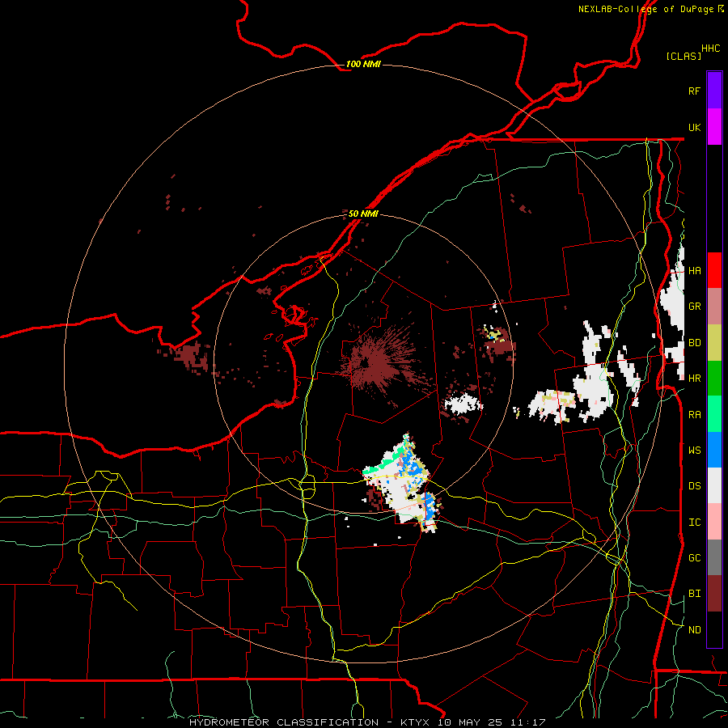728x728 pixels.
Task: Click the 'BI' legend label
Action: click(x=694, y=594)
